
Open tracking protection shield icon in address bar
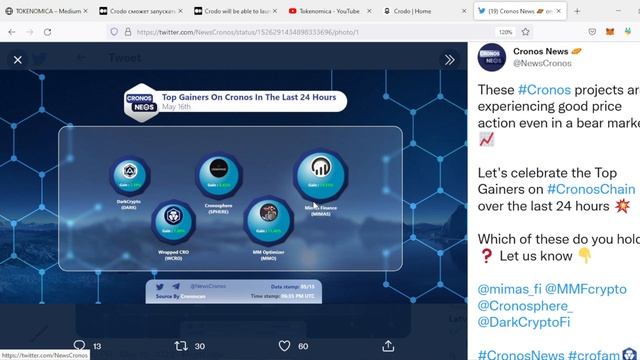point(114,32)
